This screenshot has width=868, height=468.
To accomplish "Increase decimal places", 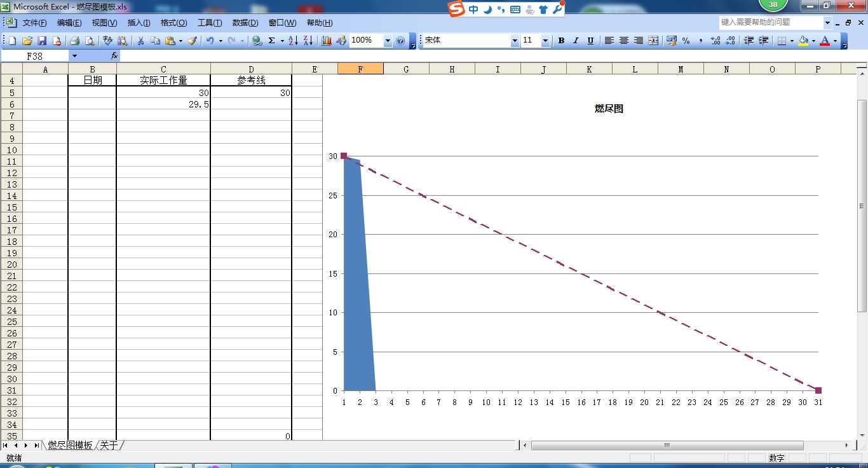I will (x=715, y=41).
